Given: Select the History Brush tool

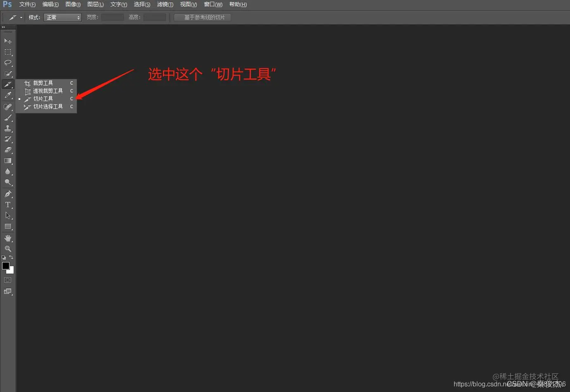Looking at the screenshot, I should 8,139.
